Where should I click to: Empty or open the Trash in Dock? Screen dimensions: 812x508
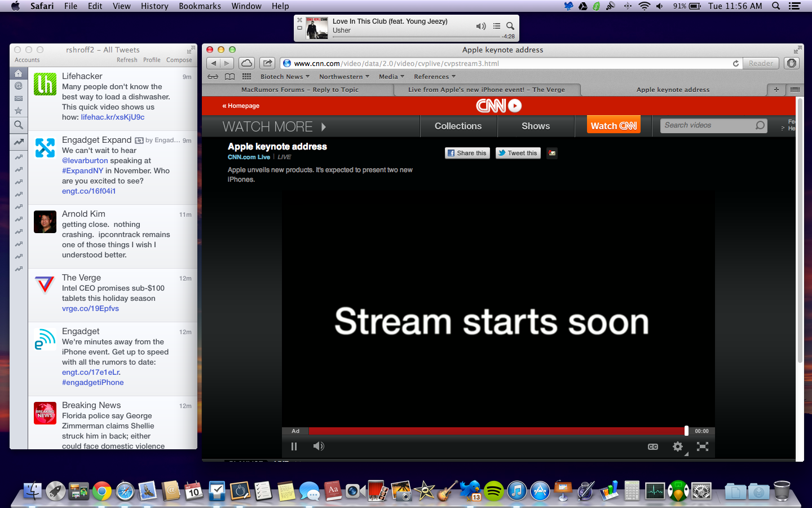click(782, 491)
